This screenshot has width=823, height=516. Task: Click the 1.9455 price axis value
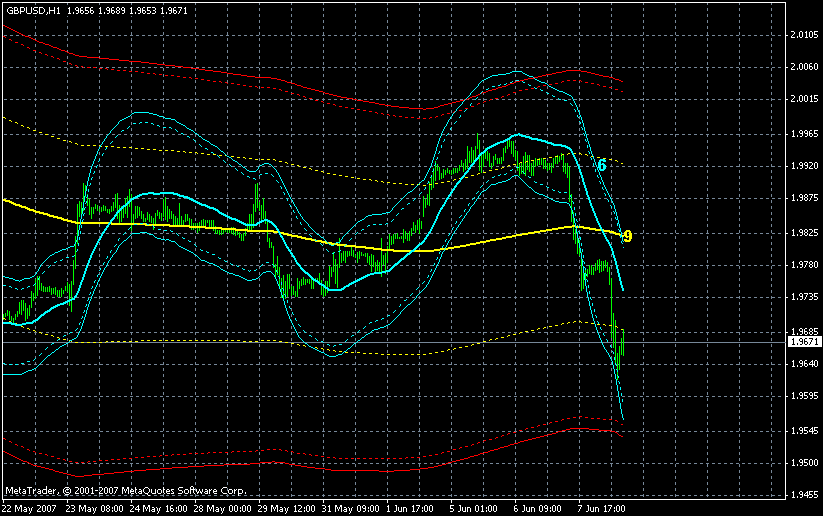[x=805, y=494]
